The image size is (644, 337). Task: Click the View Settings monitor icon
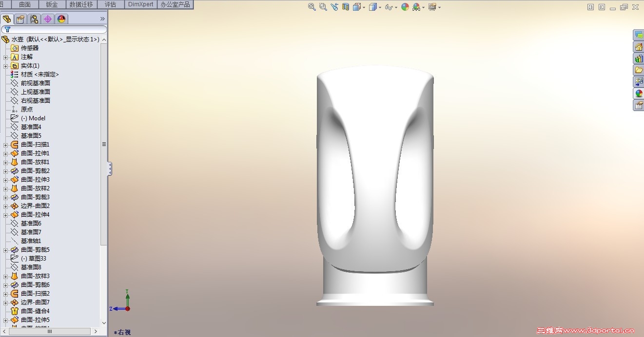432,7
